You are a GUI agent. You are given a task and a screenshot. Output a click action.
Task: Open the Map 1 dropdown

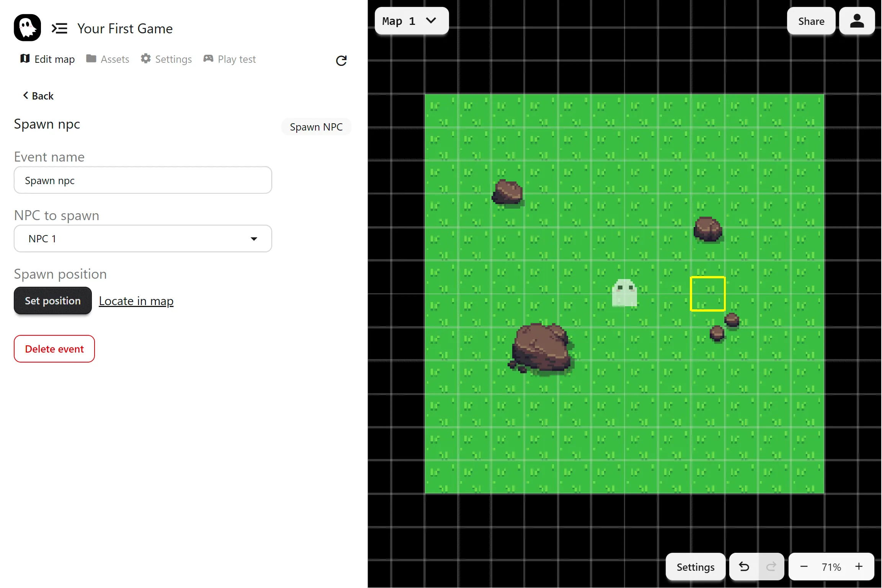[411, 21]
